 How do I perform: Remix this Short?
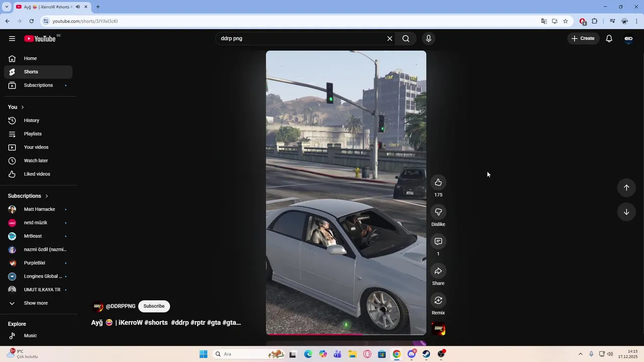pyautogui.click(x=438, y=301)
